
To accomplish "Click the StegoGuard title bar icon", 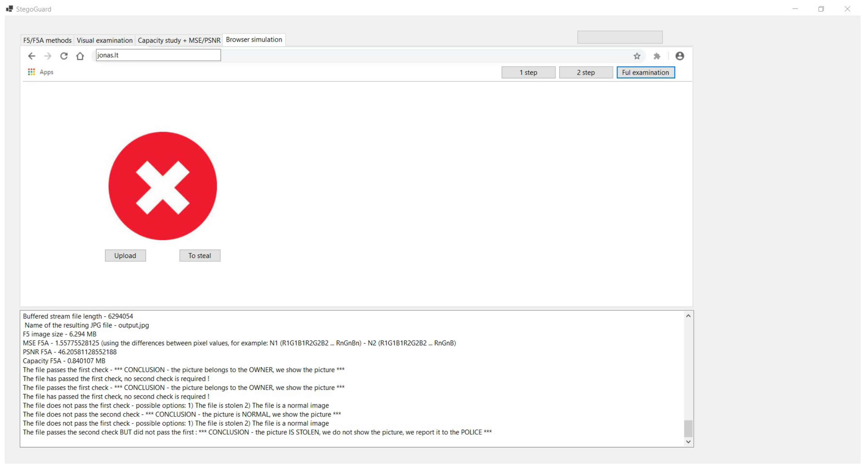I will coord(9,9).
